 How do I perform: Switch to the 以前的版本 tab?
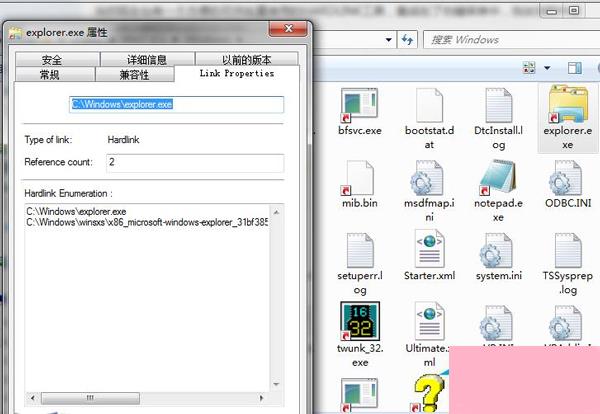(x=247, y=59)
